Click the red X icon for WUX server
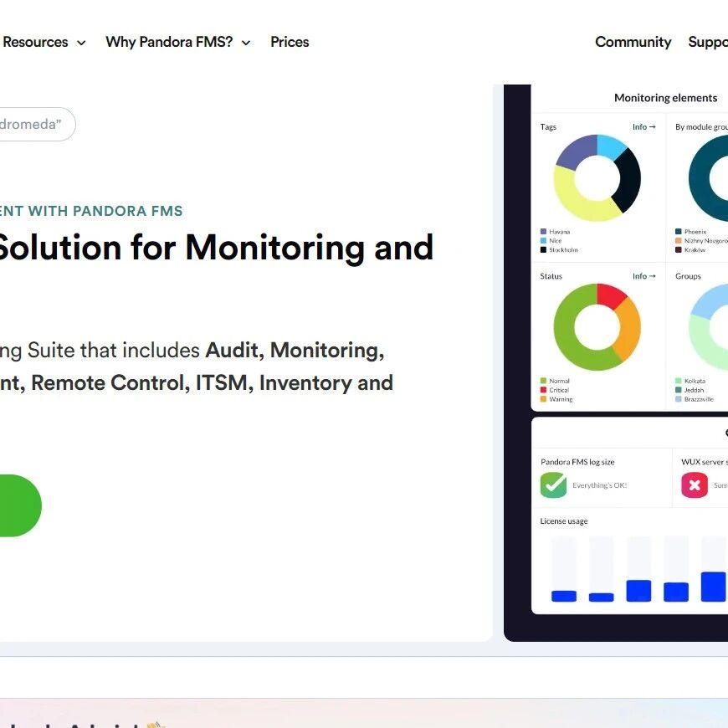Image resolution: width=728 pixels, height=728 pixels. 695,485
